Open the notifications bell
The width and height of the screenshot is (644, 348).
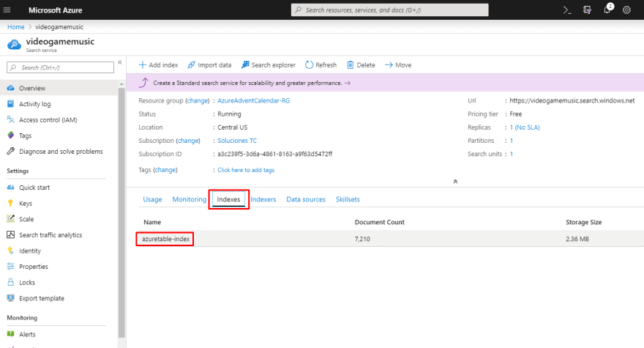point(607,10)
